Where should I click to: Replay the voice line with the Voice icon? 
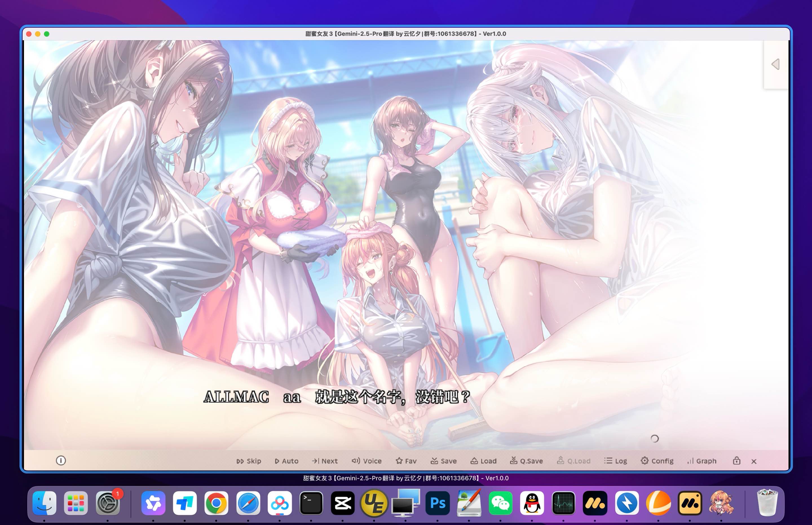coord(367,461)
